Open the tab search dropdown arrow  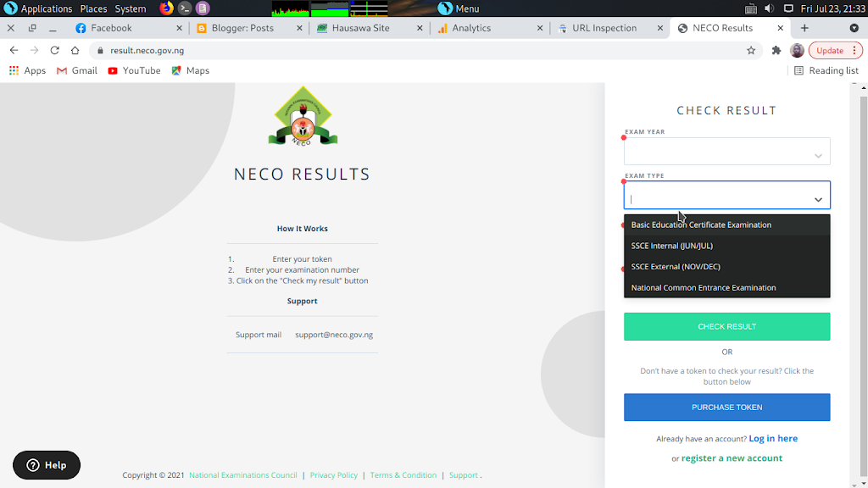tap(854, 28)
